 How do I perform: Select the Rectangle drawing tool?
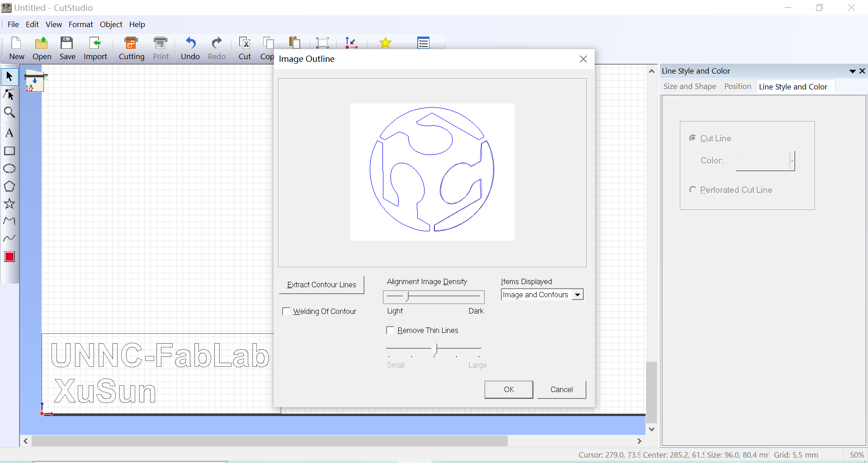[x=9, y=151]
